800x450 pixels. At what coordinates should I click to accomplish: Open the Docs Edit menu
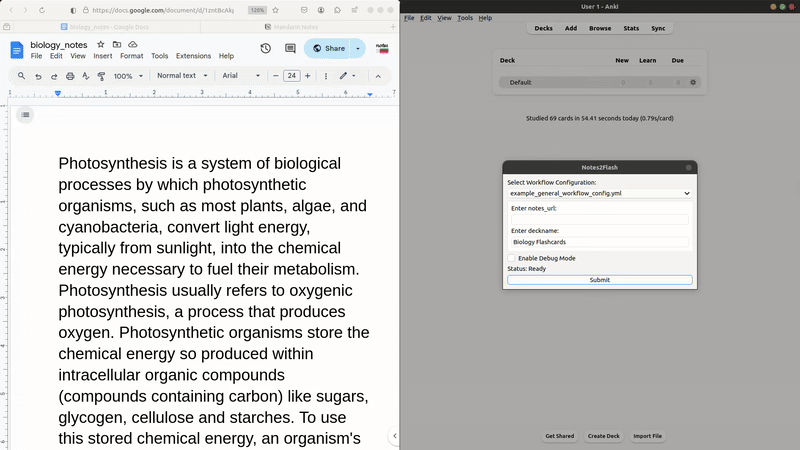coord(56,56)
